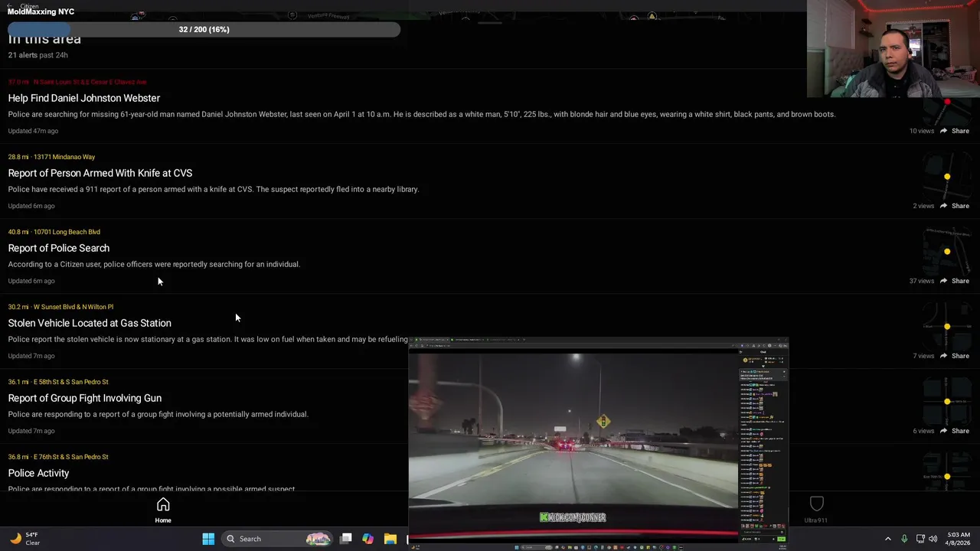Viewport: 980px width, 551px height.
Task: Open map thumbnail for E 58th St alert
Action: (x=947, y=402)
